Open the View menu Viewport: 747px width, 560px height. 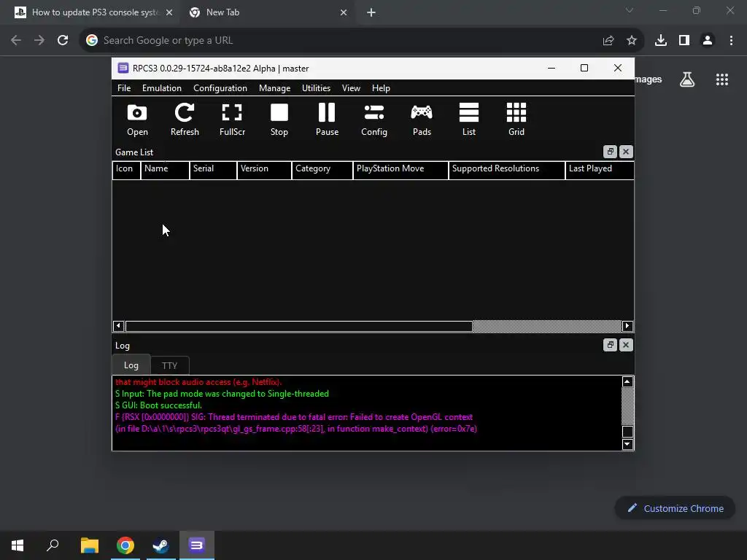[x=351, y=88]
